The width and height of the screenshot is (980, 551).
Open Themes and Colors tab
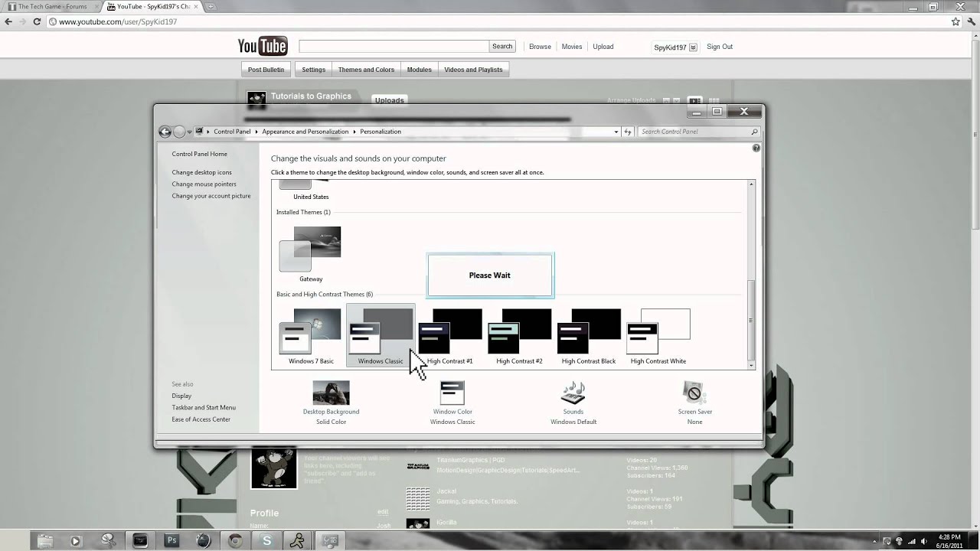click(366, 70)
